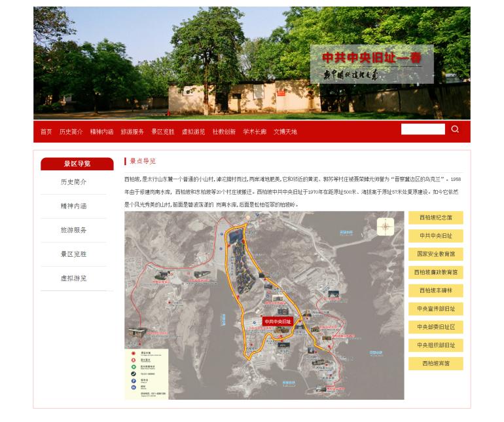Image resolution: width=504 pixels, height=422 pixels.
Task: Click the map legend panel
Action: click(147, 374)
